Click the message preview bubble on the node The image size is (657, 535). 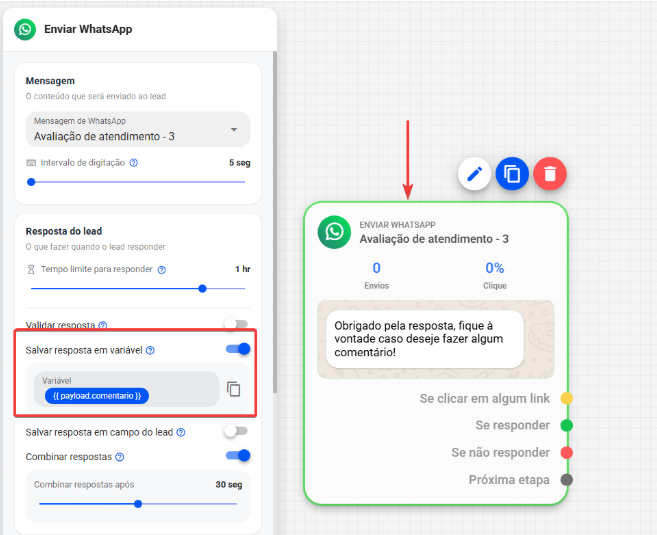pos(424,339)
